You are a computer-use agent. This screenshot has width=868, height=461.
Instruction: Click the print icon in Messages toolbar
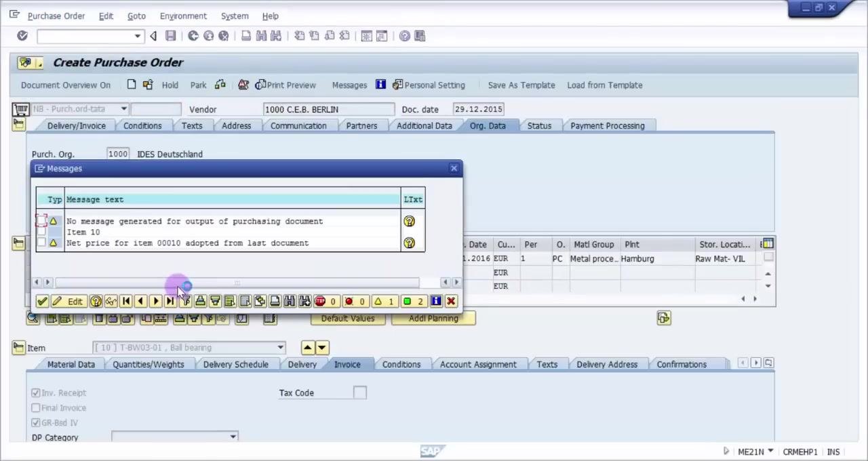(x=275, y=302)
